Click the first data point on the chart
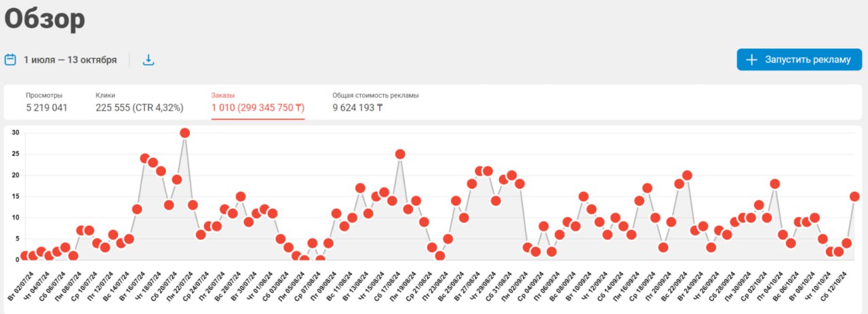This screenshot has width=868, height=314. (x=25, y=256)
